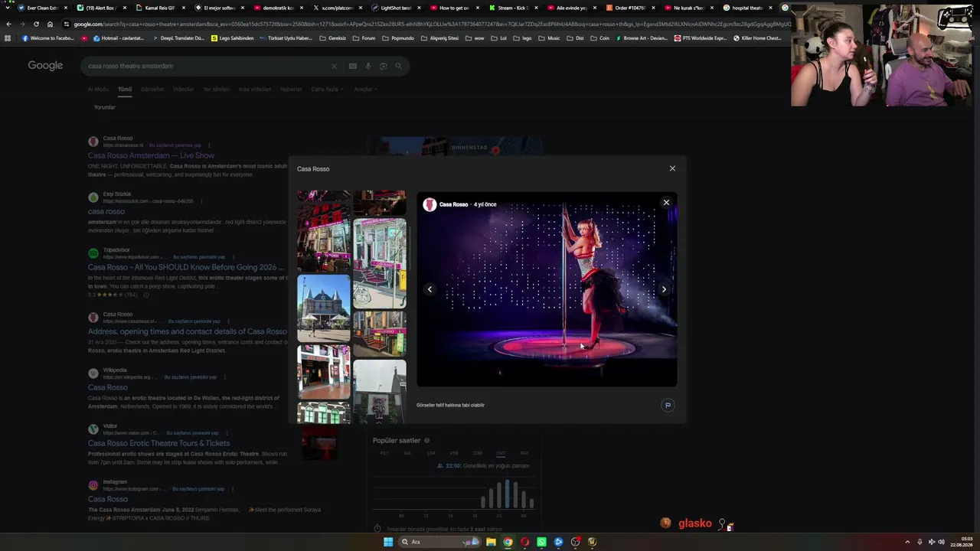Open Google Chrome from the taskbar
Viewport: 980px width, 551px height.
(508, 542)
